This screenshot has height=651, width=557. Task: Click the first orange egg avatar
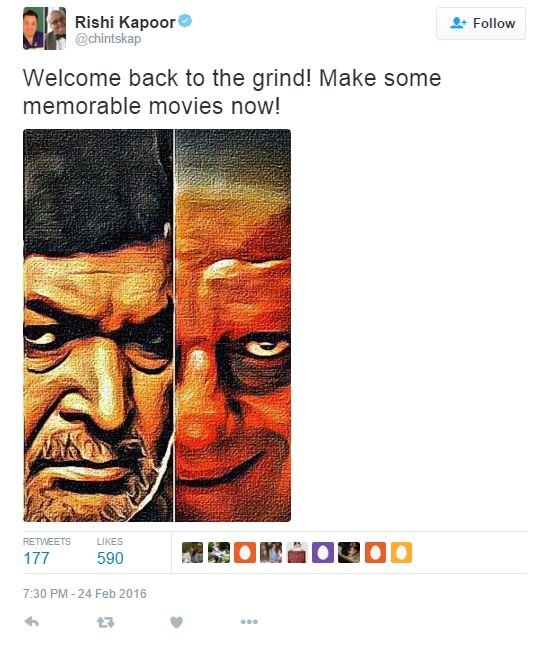245,553
